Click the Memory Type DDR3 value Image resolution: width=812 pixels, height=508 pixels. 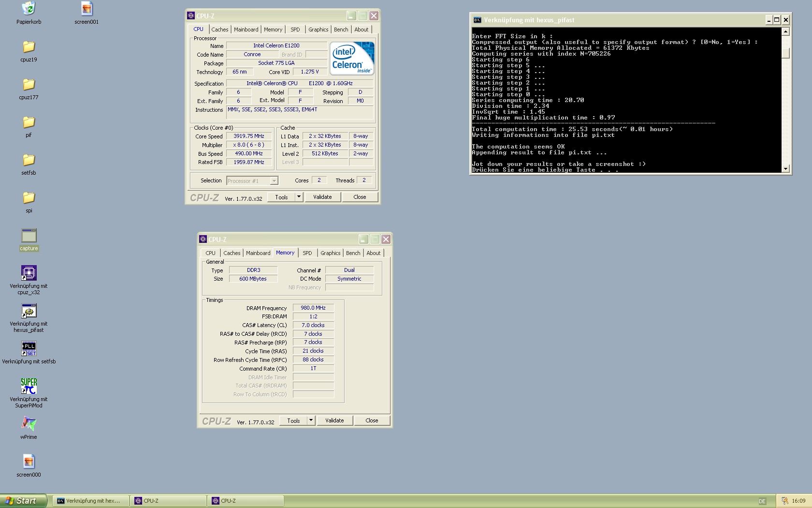tap(253, 270)
